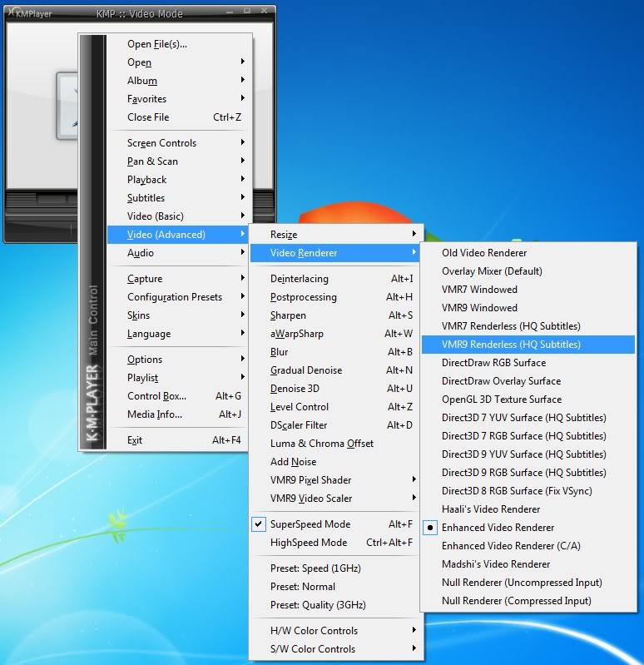
Task: Enable aWarpSharp filter
Action: 334,334
